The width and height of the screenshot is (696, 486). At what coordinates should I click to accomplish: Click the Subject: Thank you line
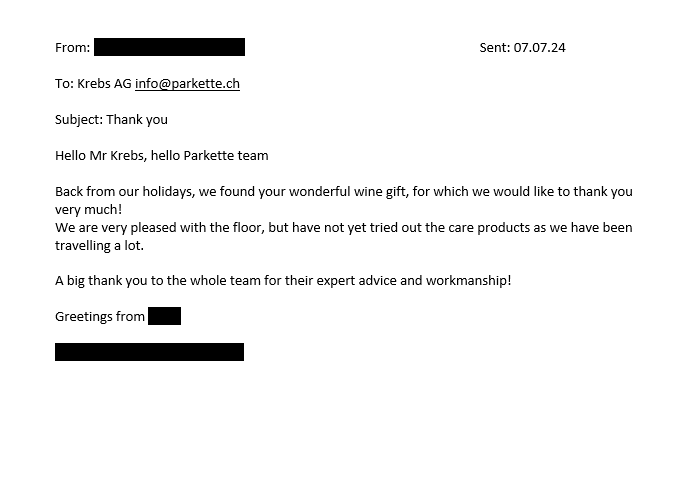(x=111, y=119)
